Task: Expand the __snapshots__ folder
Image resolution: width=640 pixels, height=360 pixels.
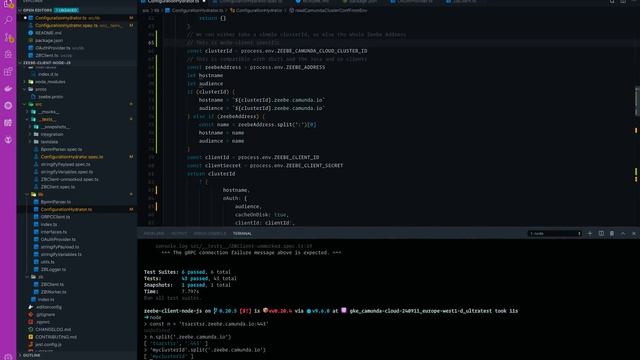Action: point(56,127)
